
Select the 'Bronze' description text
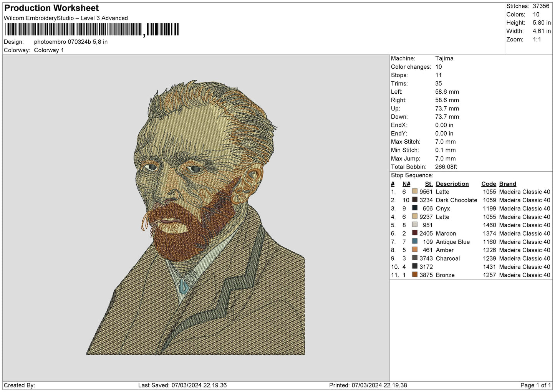pyautogui.click(x=445, y=275)
